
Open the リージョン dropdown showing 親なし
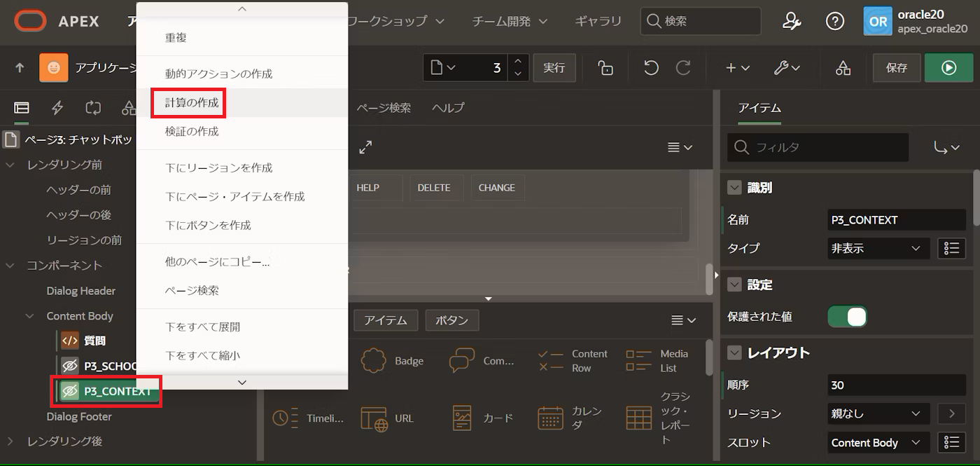coord(878,413)
